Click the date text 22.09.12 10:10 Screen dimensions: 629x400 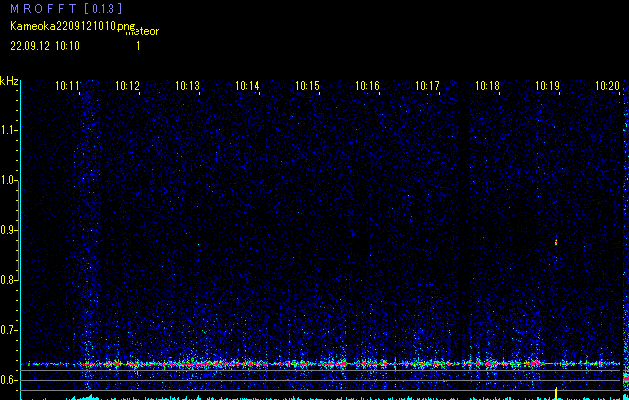(x=45, y=46)
